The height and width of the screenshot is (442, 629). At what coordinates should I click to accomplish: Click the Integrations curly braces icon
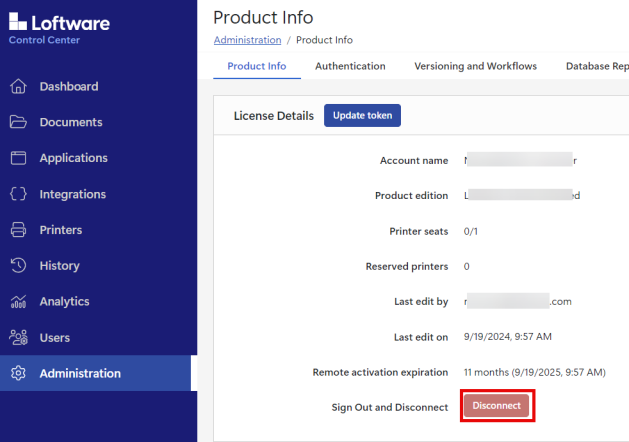18,194
